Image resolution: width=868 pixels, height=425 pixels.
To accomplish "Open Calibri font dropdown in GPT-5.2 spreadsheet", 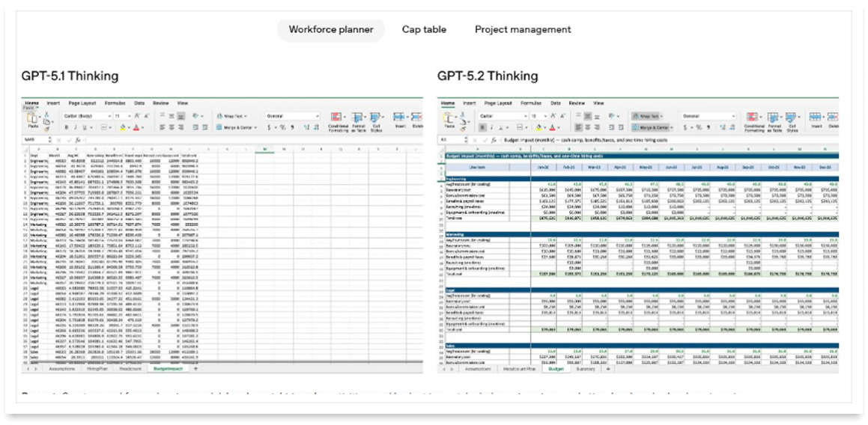I will pyautogui.click(x=503, y=116).
